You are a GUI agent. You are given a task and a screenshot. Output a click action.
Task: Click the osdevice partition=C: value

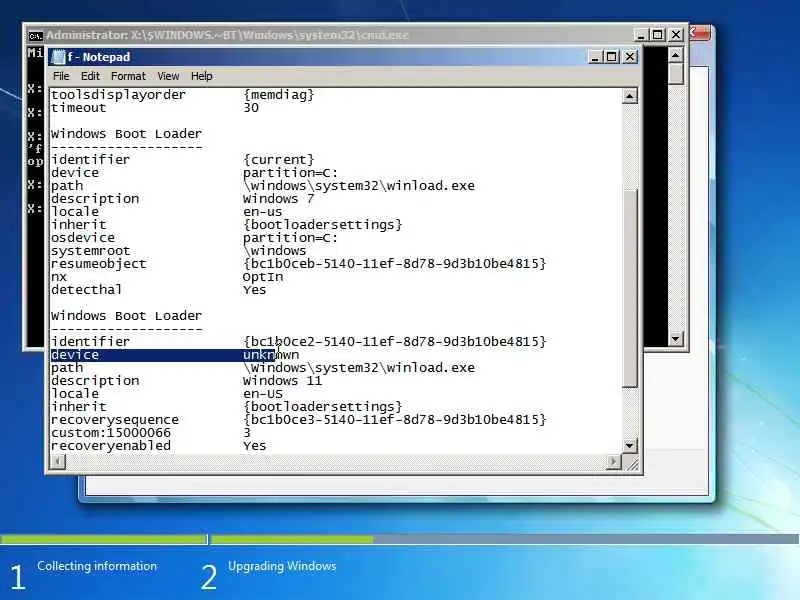(290, 238)
